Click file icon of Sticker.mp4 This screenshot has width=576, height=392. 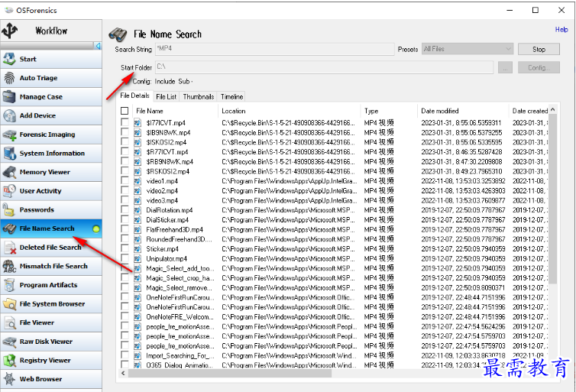pyautogui.click(x=138, y=249)
